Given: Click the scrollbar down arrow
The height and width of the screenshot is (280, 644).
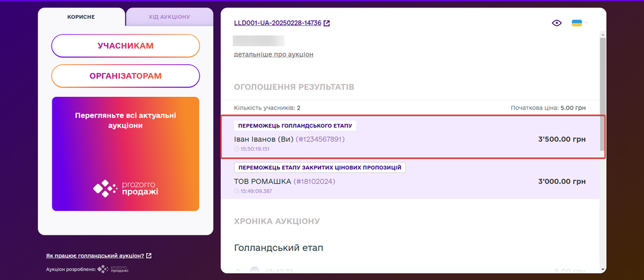Looking at the screenshot, I should tap(602, 270).
